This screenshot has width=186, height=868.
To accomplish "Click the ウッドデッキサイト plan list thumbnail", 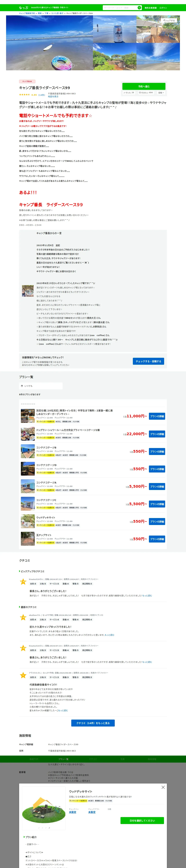I will [x=28, y=521].
